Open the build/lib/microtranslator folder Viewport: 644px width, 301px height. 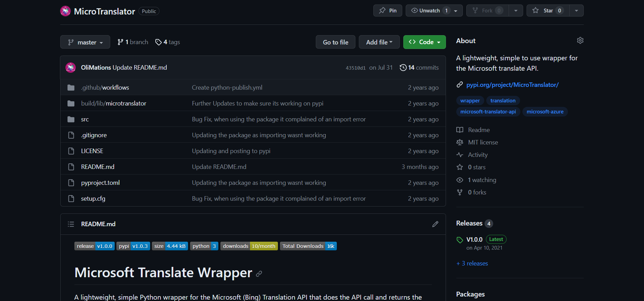pyautogui.click(x=114, y=103)
